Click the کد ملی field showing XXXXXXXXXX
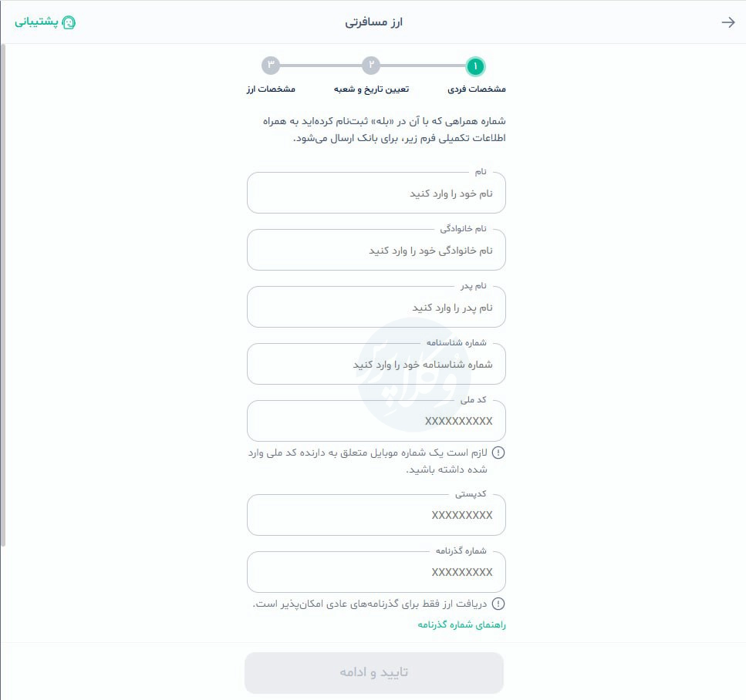This screenshot has height=700, width=746. click(376, 421)
